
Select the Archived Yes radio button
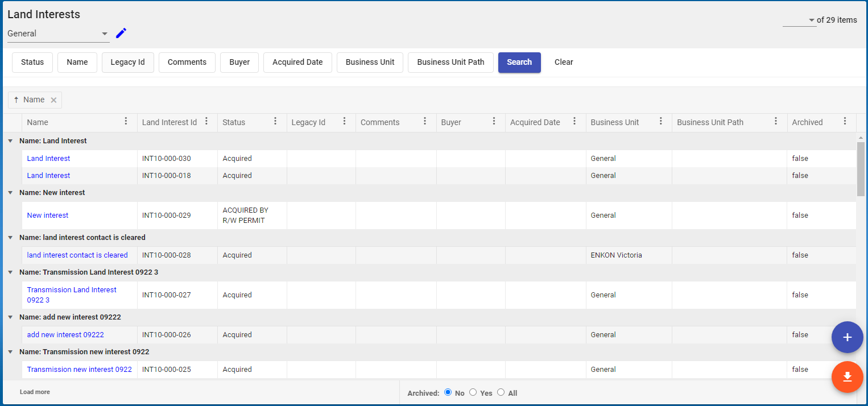[x=473, y=392]
